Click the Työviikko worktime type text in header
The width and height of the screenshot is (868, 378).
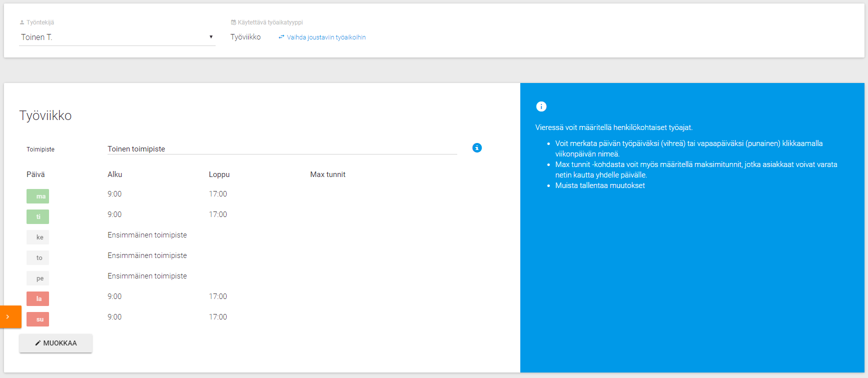pos(246,37)
